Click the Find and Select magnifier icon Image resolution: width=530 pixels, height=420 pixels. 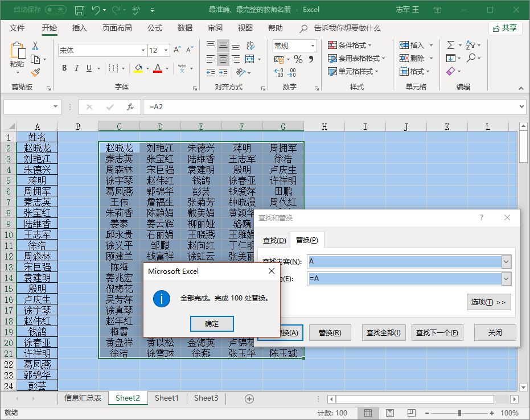click(471, 58)
